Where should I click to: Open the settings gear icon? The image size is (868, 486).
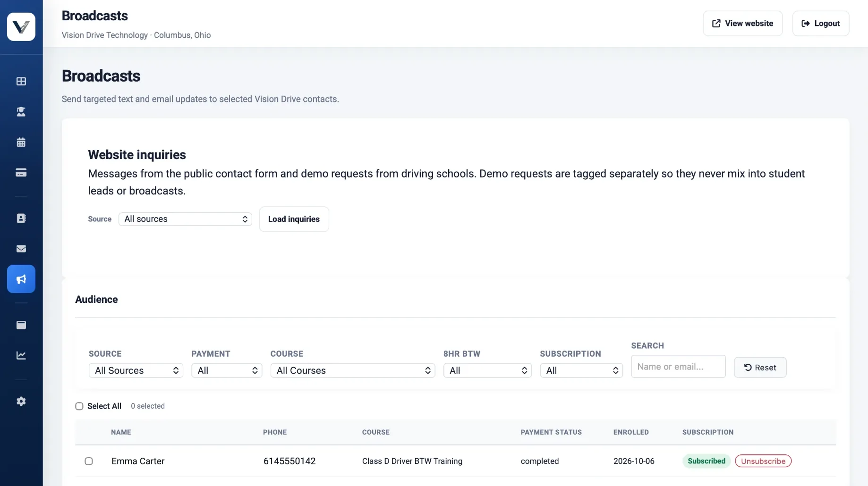click(21, 402)
